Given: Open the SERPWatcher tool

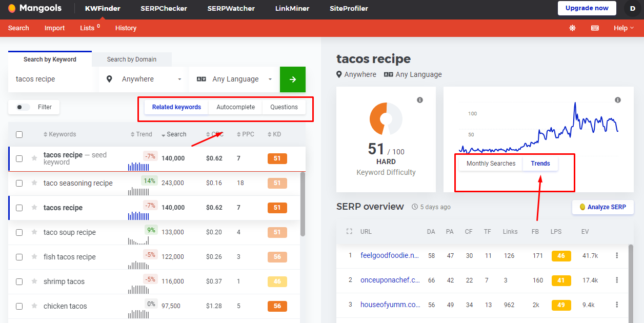Looking at the screenshot, I should pos(231,8).
